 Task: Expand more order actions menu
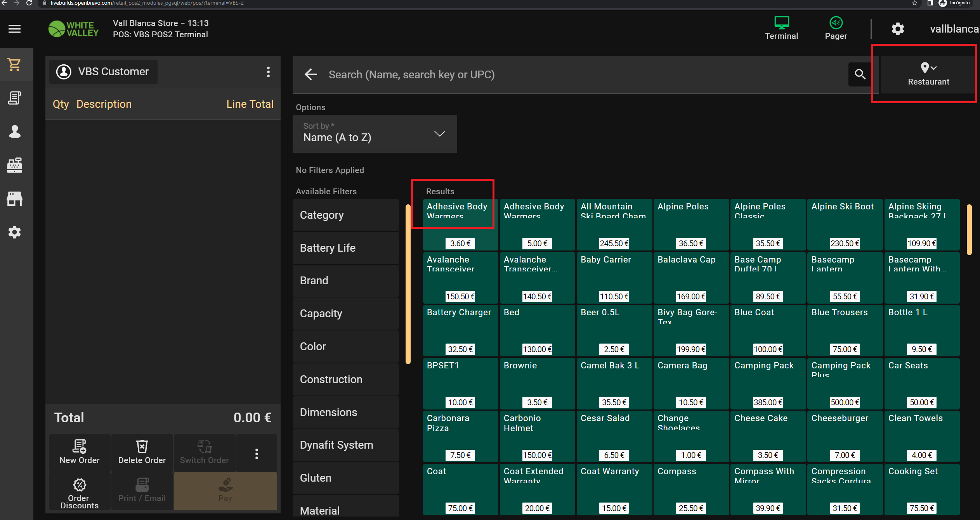click(257, 454)
